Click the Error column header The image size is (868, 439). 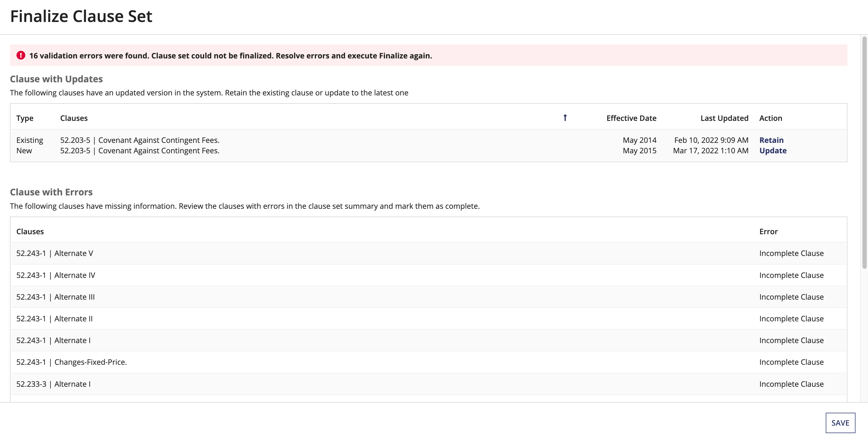click(768, 231)
